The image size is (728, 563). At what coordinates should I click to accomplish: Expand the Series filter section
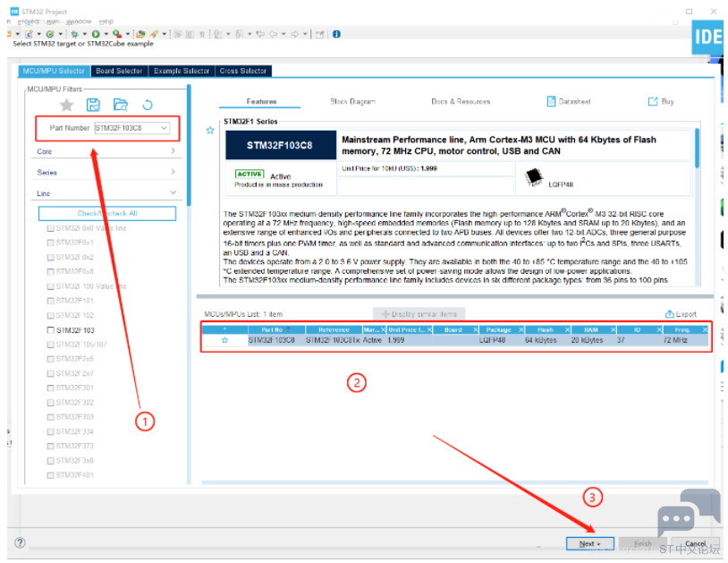pos(173,172)
